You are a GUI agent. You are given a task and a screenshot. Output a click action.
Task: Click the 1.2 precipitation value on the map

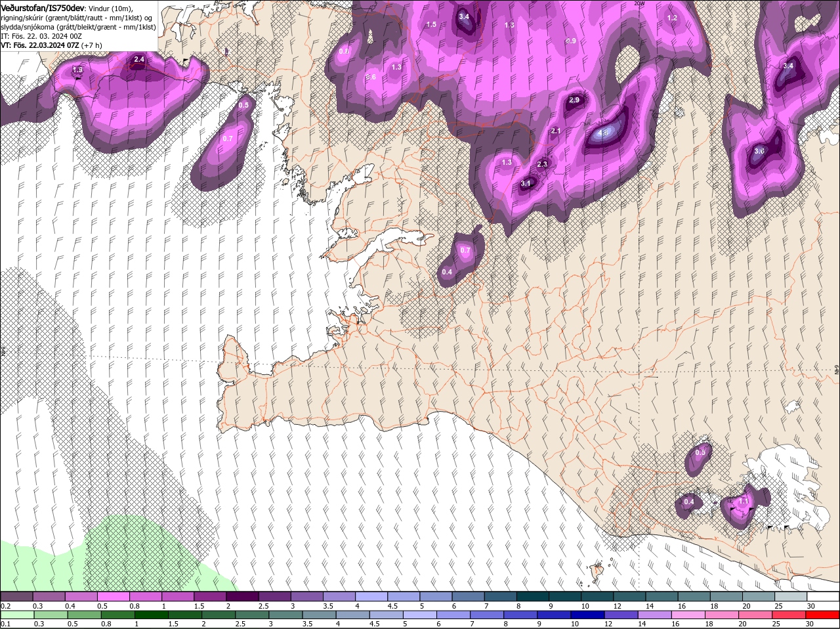click(x=672, y=18)
